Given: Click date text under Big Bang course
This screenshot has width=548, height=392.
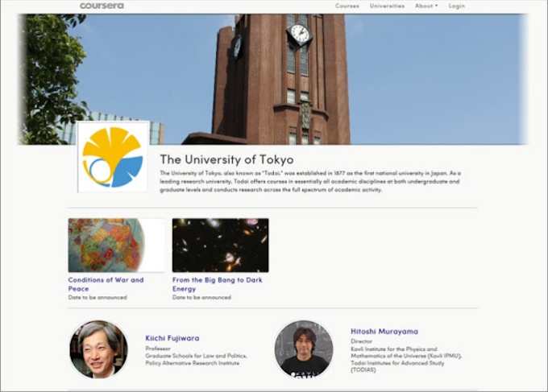Looking at the screenshot, I should tap(201, 297).
